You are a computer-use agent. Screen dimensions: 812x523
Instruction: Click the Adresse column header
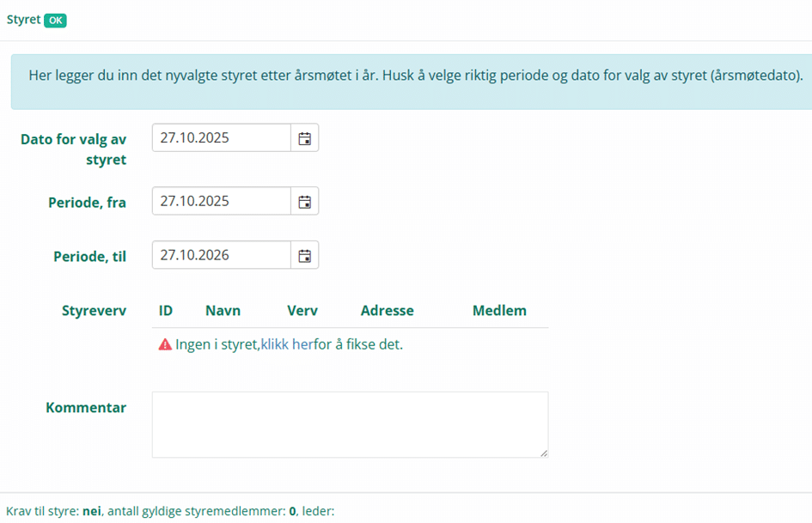387,311
